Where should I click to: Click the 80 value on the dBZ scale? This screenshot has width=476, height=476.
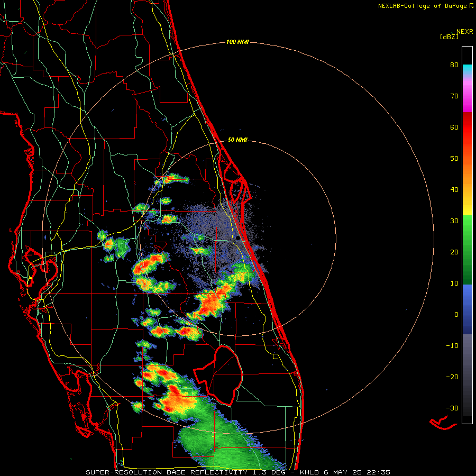454,65
